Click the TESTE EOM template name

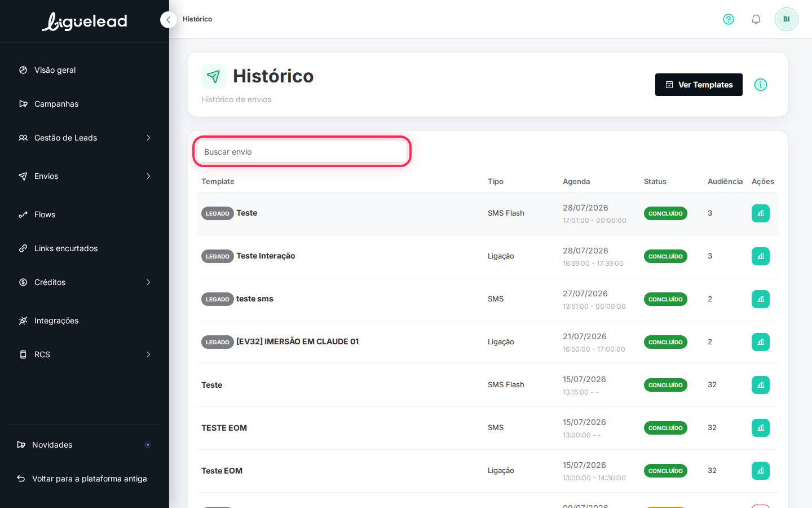pos(224,428)
